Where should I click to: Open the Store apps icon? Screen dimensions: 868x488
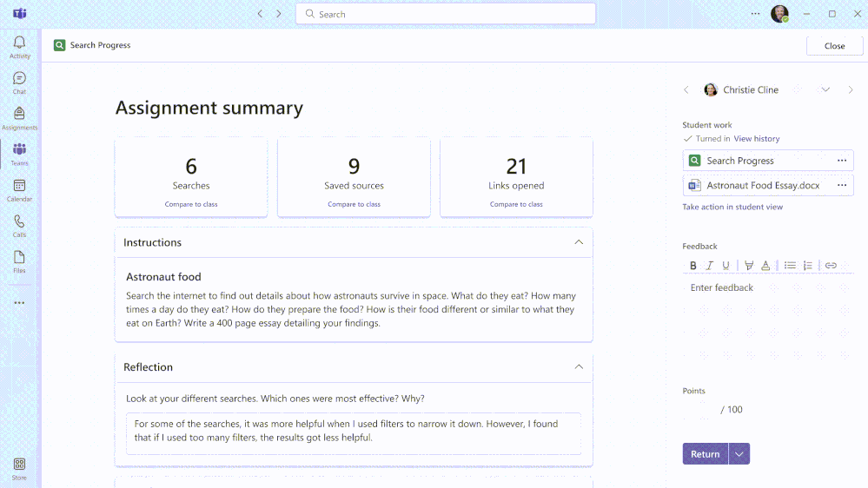tap(19, 469)
